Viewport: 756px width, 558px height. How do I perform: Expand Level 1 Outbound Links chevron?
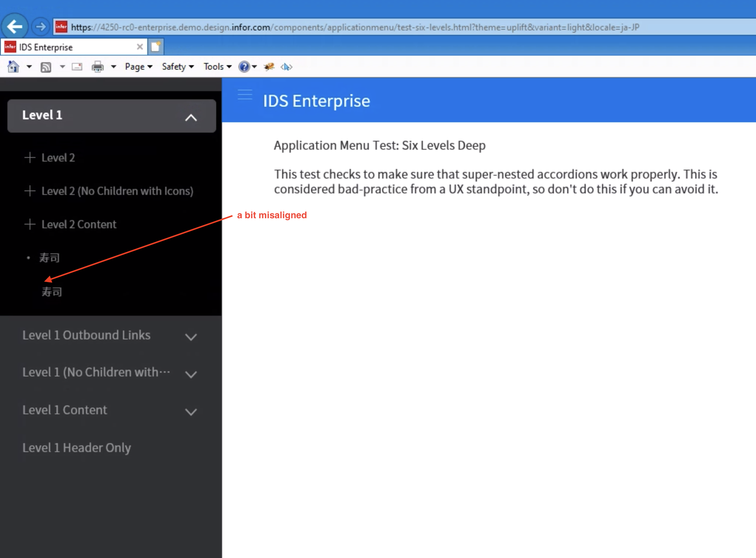tap(191, 337)
